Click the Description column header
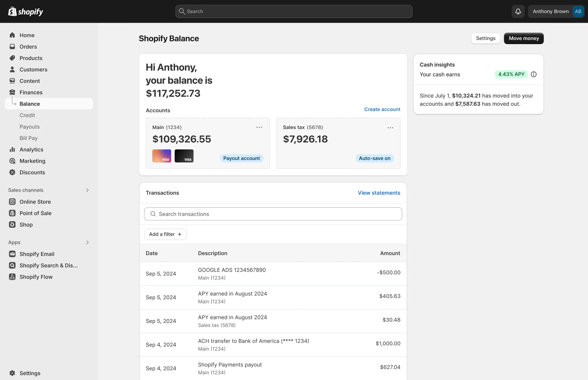The width and height of the screenshot is (588, 380). pyautogui.click(x=212, y=253)
